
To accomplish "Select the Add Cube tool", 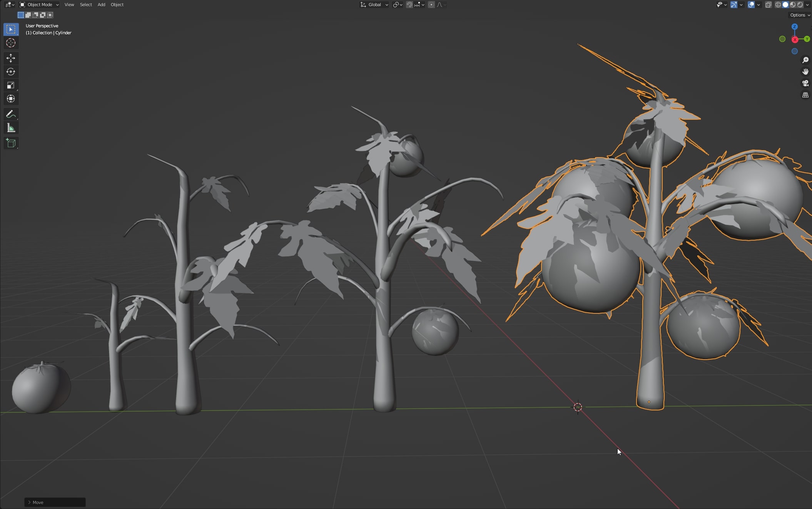I will 11,143.
